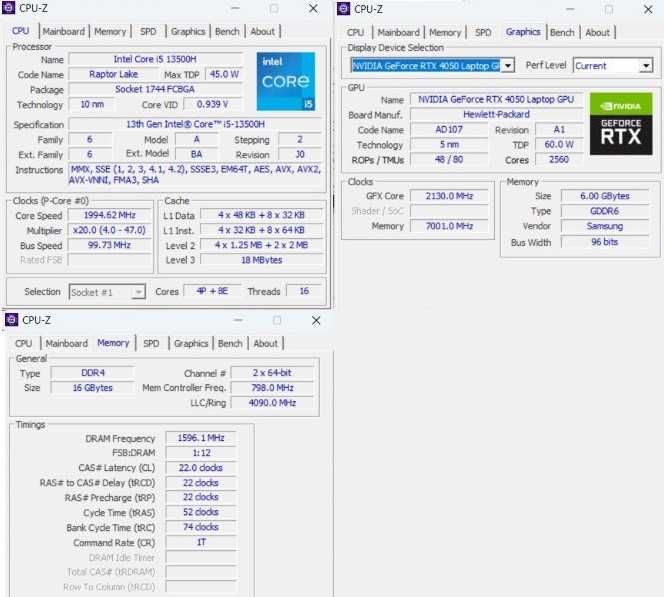Click the GPU name field RTX 4050 Laptop GPU
The height and width of the screenshot is (597, 664).
496,100
